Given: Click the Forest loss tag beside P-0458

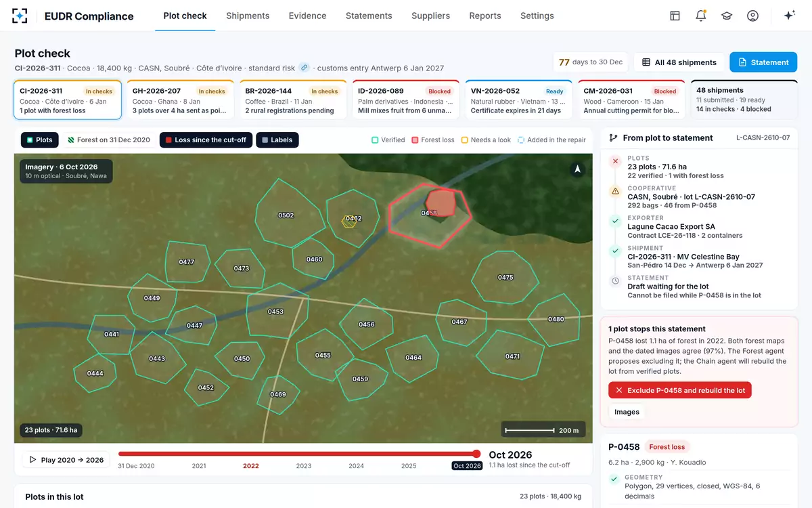Looking at the screenshot, I should coord(667,447).
